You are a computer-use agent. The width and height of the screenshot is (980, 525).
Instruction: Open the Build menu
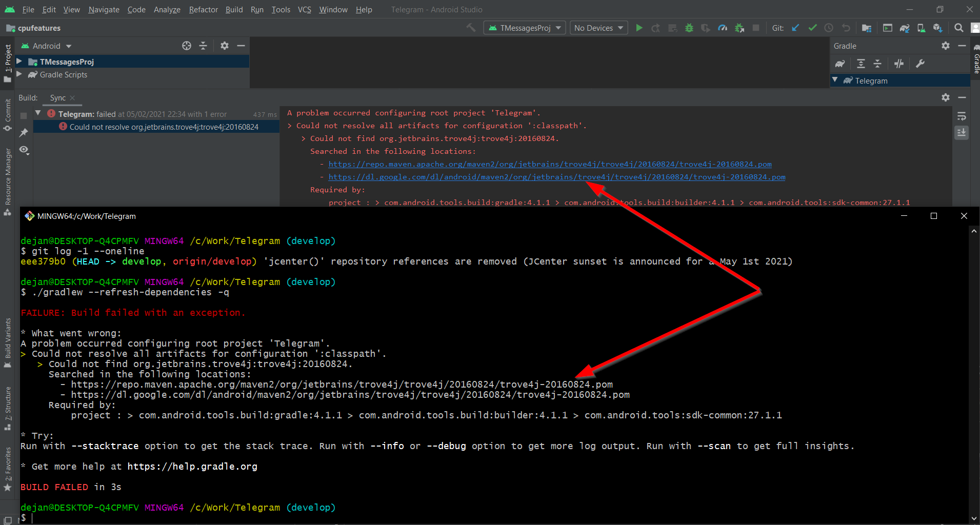[x=234, y=9]
